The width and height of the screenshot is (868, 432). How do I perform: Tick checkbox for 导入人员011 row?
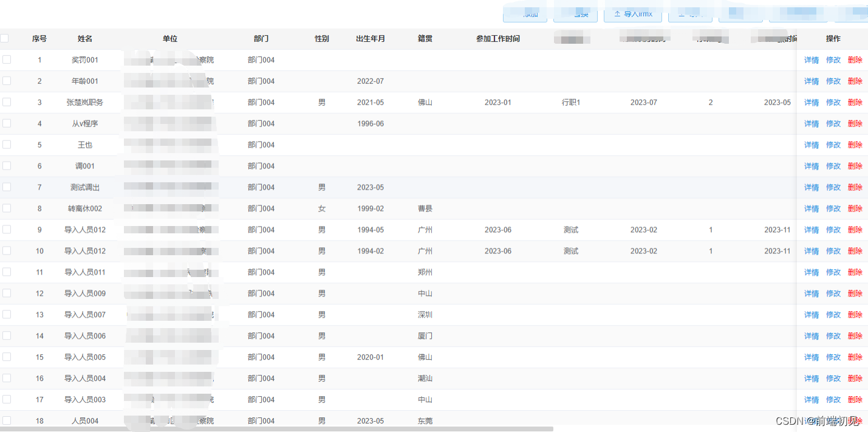coord(7,272)
